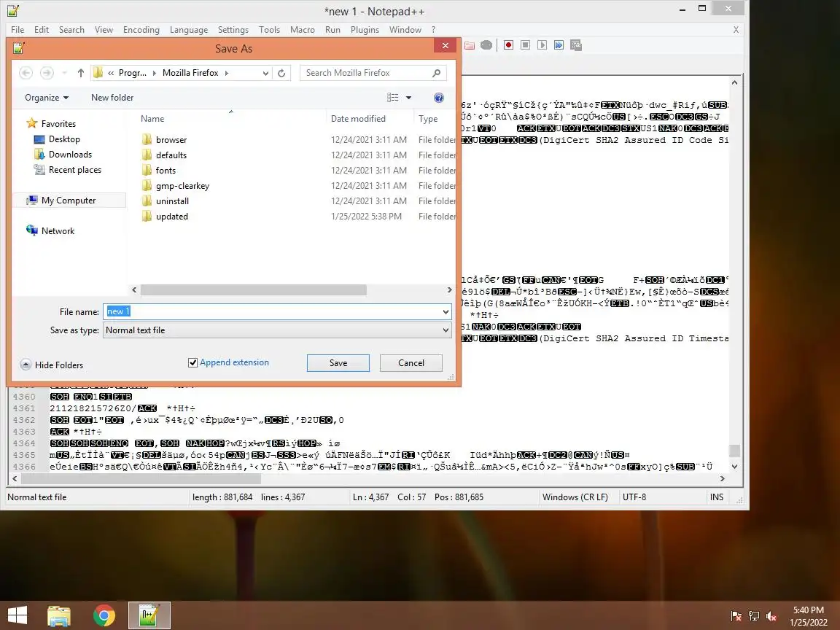
Task: Sort by Name column header
Action: click(x=152, y=119)
